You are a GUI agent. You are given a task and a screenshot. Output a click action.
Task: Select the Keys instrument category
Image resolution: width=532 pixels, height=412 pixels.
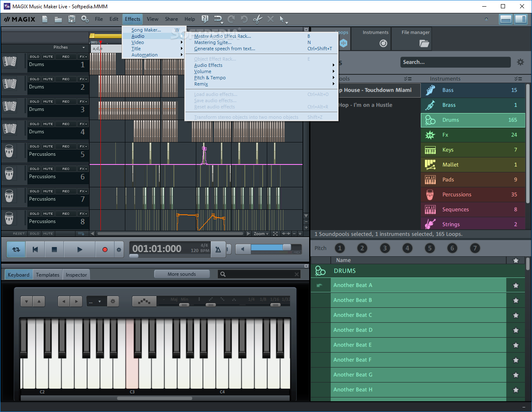473,150
